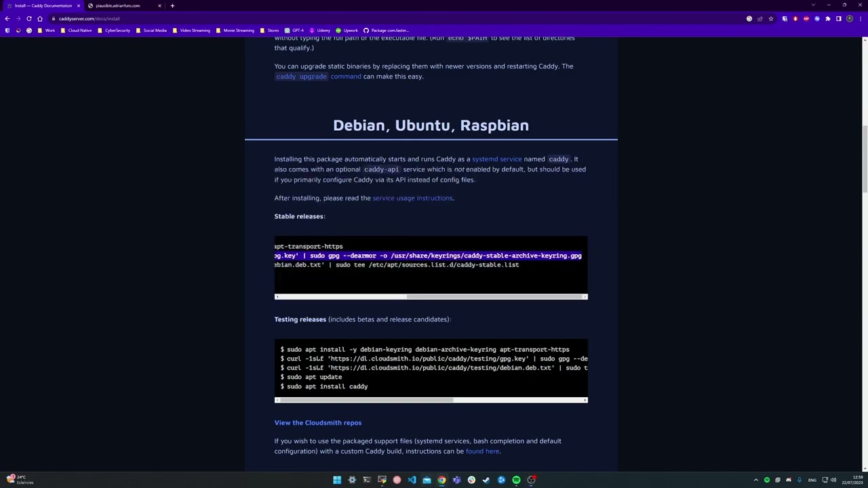The image size is (868, 488).
Task: Open the Upwork bookmark
Action: [347, 30]
